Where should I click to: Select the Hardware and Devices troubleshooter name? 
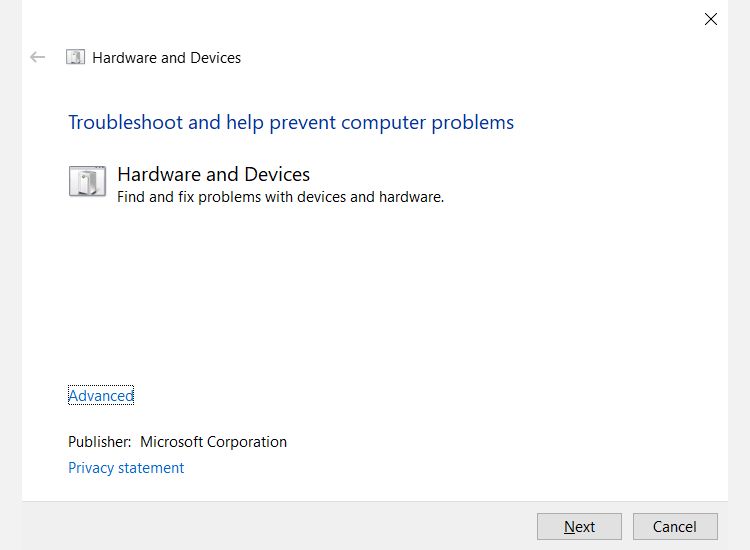[213, 174]
